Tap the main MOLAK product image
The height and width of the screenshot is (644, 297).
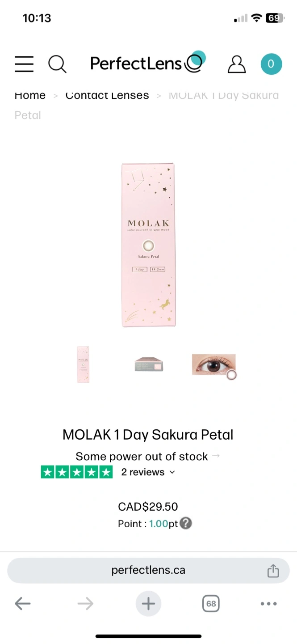coord(148,245)
